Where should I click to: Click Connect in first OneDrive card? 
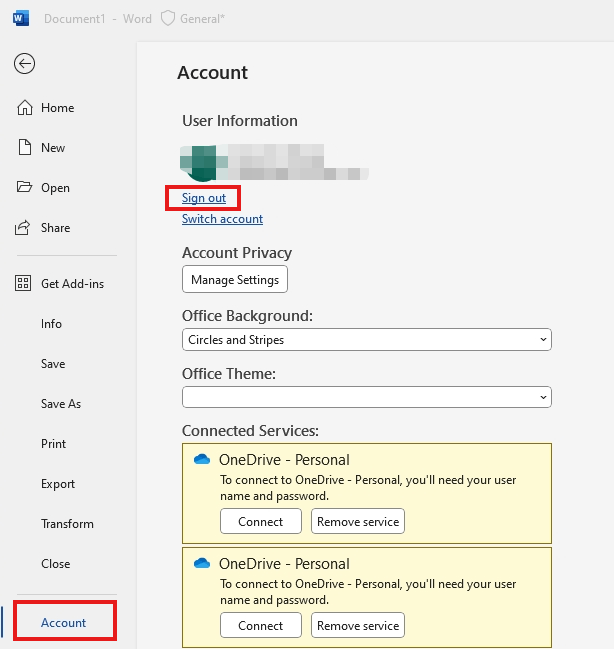click(x=261, y=522)
